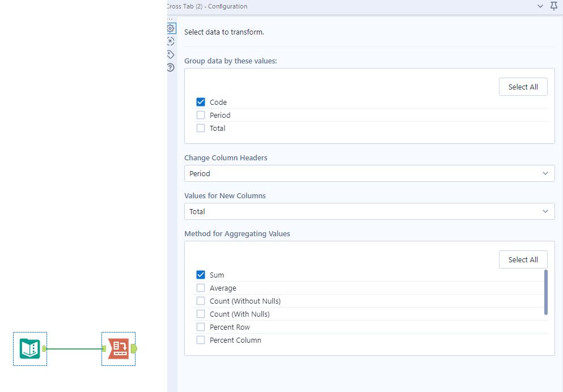
Task: Open the Change Column Headers dropdown
Action: 369,173
